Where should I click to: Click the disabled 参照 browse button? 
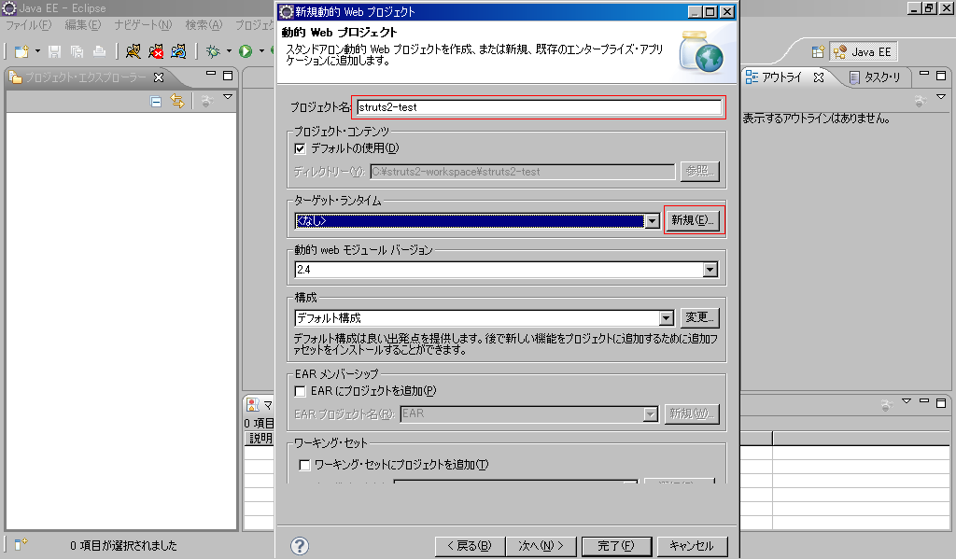pos(699,171)
